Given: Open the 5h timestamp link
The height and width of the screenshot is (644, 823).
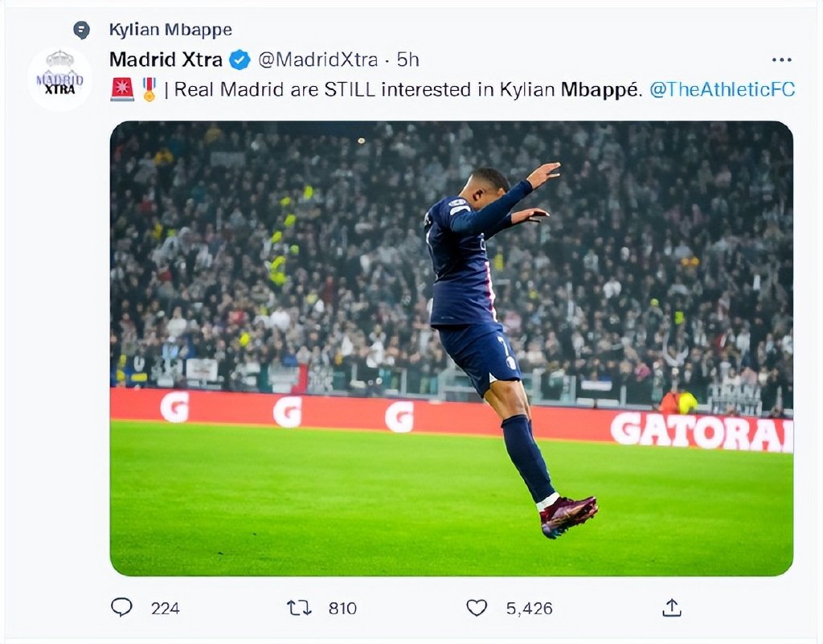Looking at the screenshot, I should click(407, 59).
